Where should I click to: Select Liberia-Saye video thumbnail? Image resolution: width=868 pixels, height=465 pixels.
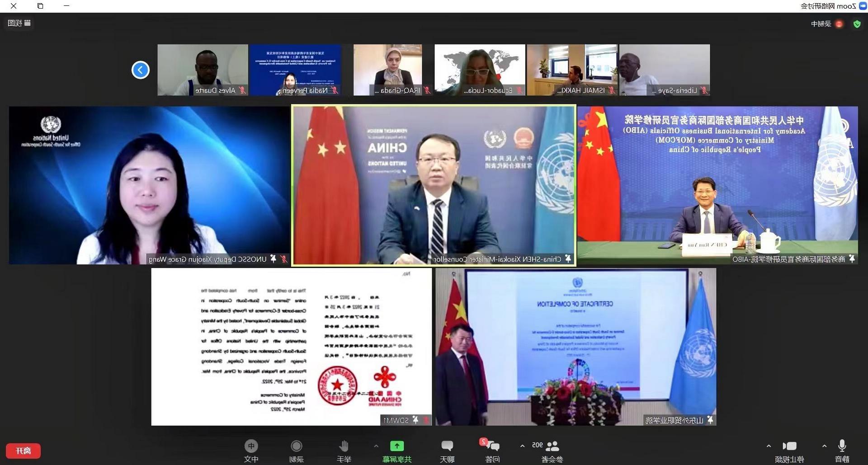tap(665, 70)
